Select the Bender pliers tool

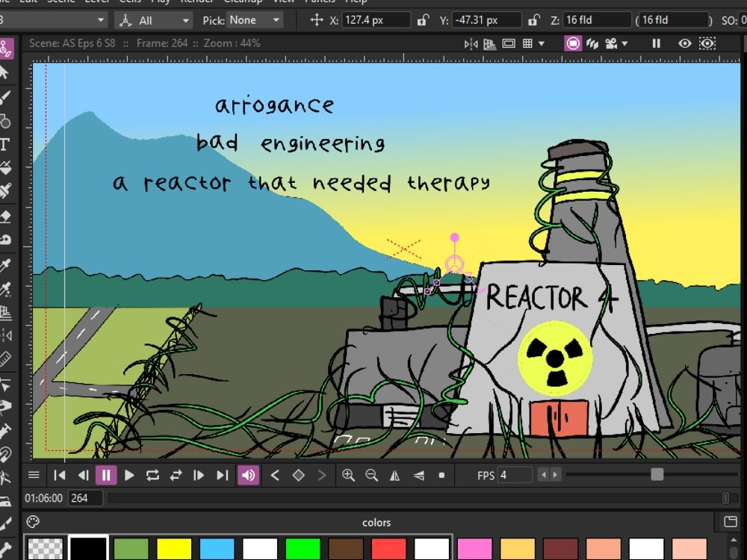pos(4,478)
